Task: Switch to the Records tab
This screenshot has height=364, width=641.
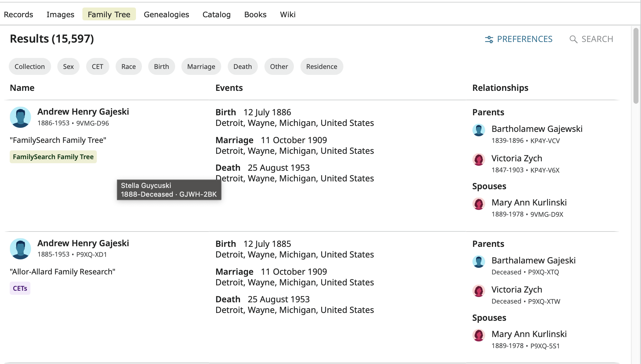Action: [x=18, y=14]
